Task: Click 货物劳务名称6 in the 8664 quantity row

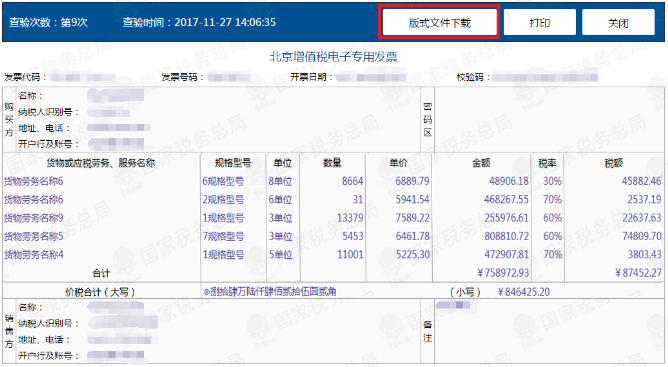Action: pyautogui.click(x=34, y=182)
